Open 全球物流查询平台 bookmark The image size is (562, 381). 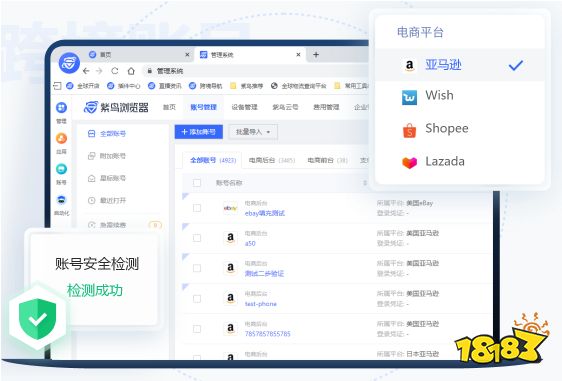pyautogui.click(x=299, y=86)
